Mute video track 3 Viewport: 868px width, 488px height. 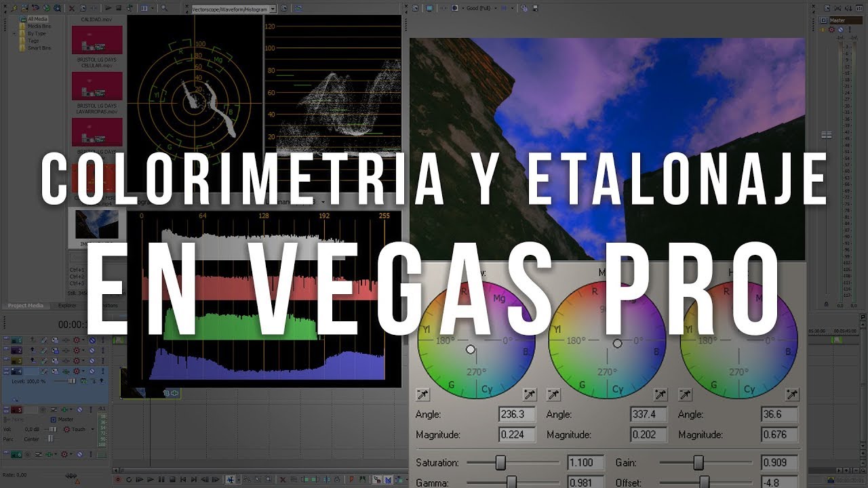point(92,361)
